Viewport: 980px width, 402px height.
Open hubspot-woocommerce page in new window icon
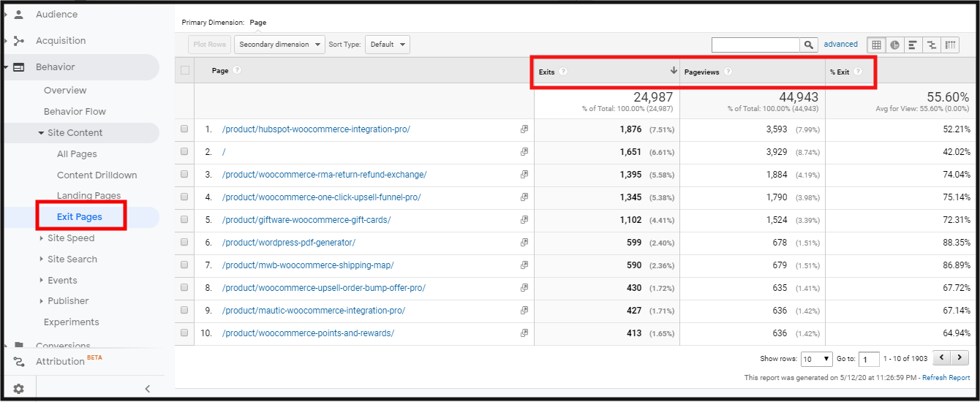[x=524, y=129]
